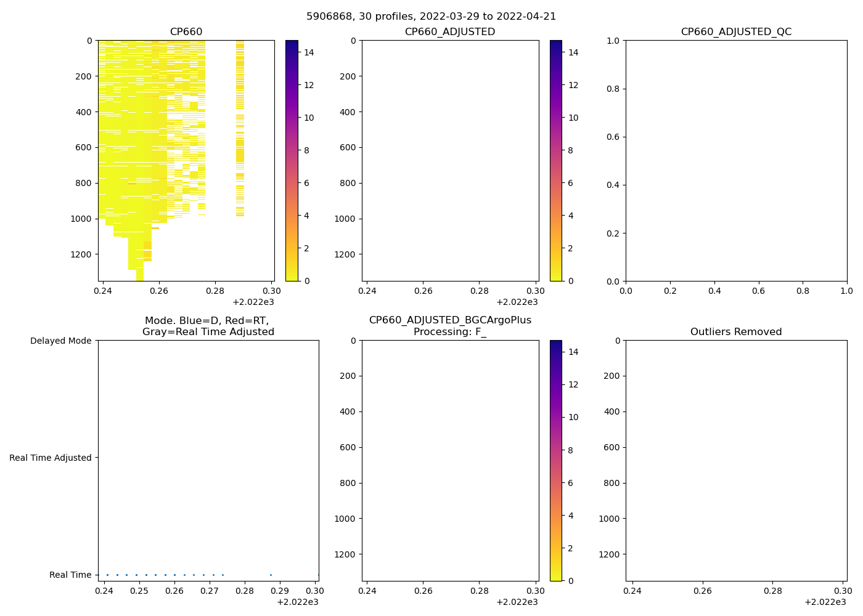Click the colorbar beside the BGCArgoPlus plot

point(555,460)
